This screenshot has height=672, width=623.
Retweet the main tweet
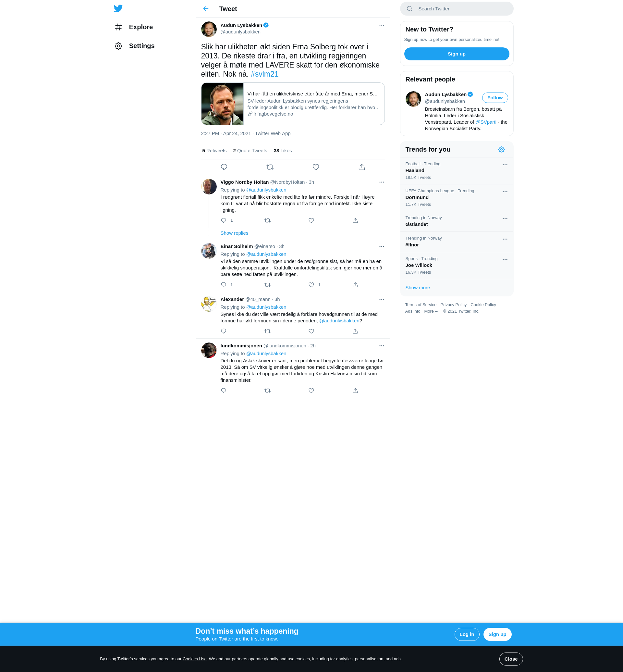coord(270,167)
